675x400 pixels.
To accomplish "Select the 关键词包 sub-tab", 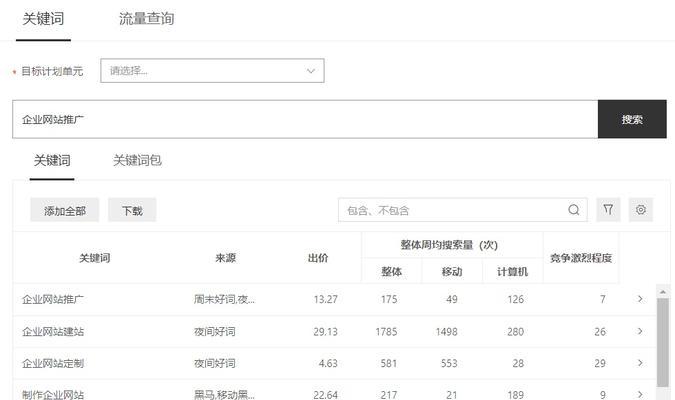I will [137, 161].
